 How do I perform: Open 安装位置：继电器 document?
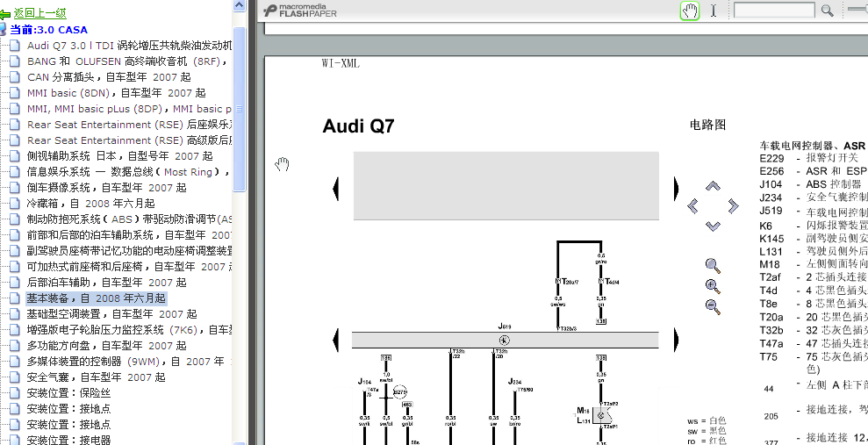coord(68,440)
